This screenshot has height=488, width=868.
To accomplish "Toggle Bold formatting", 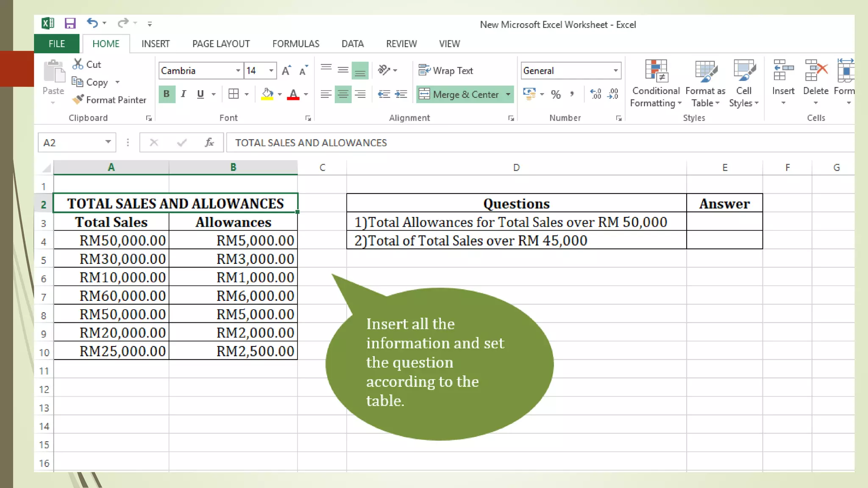I will pos(167,94).
